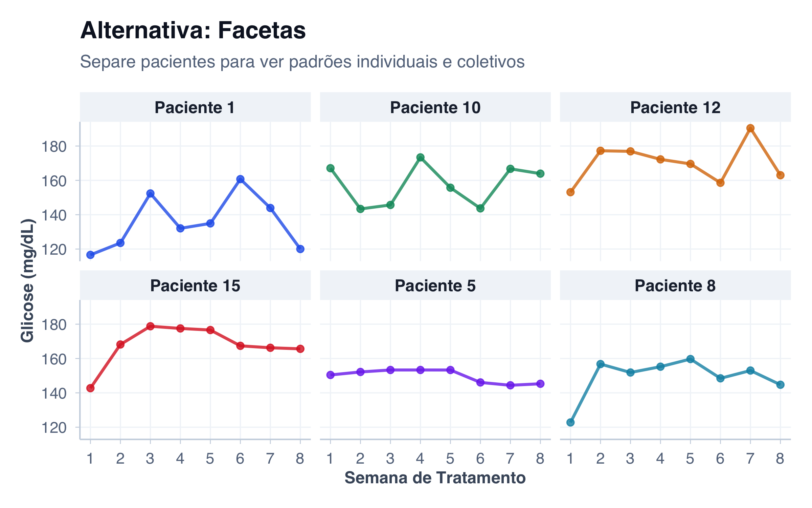Click Paciente 15's first point at week 1
The width and height of the screenshot is (812, 508).
[x=90, y=388]
